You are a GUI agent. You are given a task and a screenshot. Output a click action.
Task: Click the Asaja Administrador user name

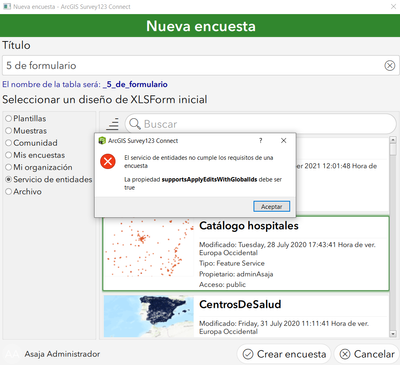coord(62,354)
